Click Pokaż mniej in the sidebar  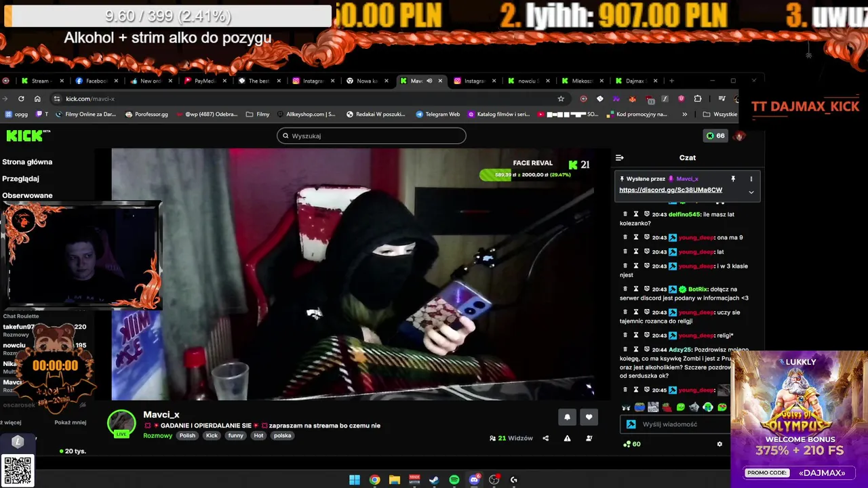point(71,422)
